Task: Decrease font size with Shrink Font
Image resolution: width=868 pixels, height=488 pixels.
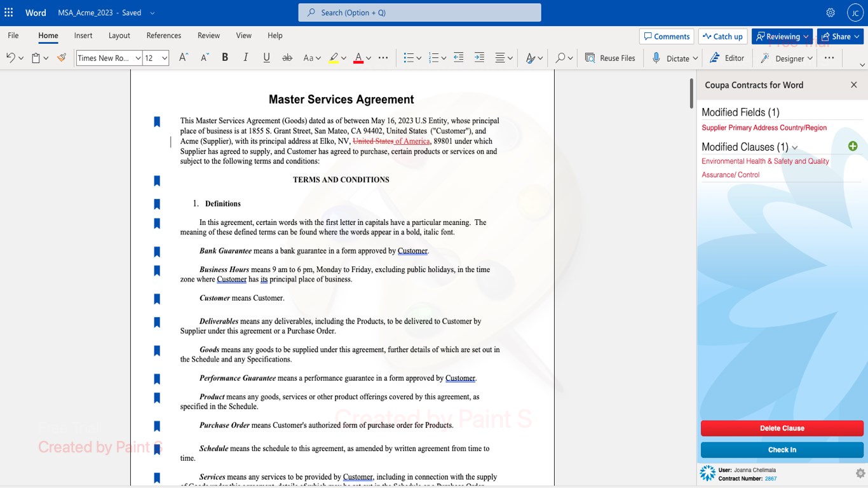Action: [205, 58]
